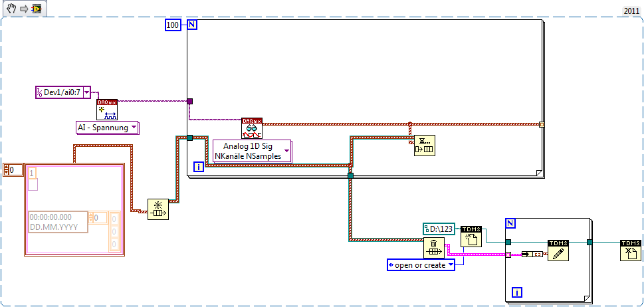Select the Enqueue Element node in loop
644x307 pixels.
(x=424, y=146)
